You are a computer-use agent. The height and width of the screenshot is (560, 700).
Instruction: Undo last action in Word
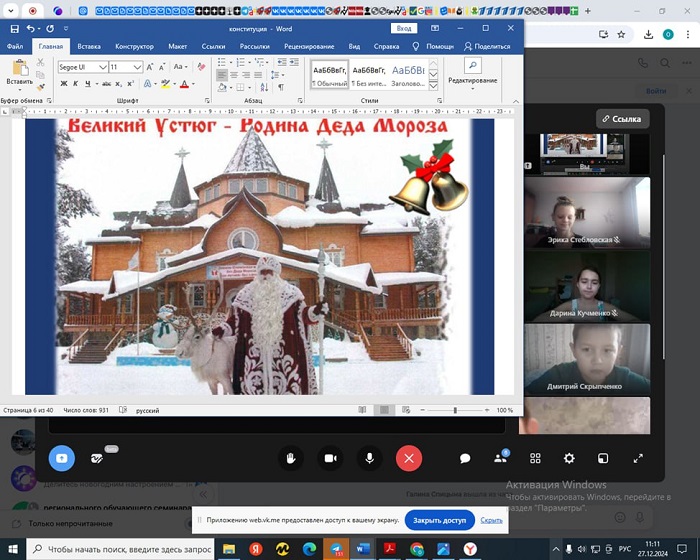pos(30,29)
